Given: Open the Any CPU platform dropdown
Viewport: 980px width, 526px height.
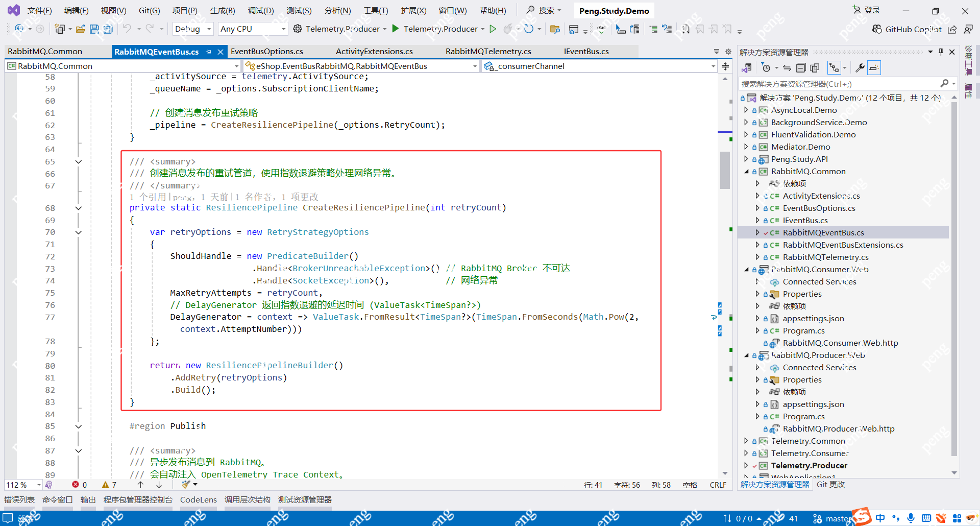Looking at the screenshot, I should tap(253, 29).
